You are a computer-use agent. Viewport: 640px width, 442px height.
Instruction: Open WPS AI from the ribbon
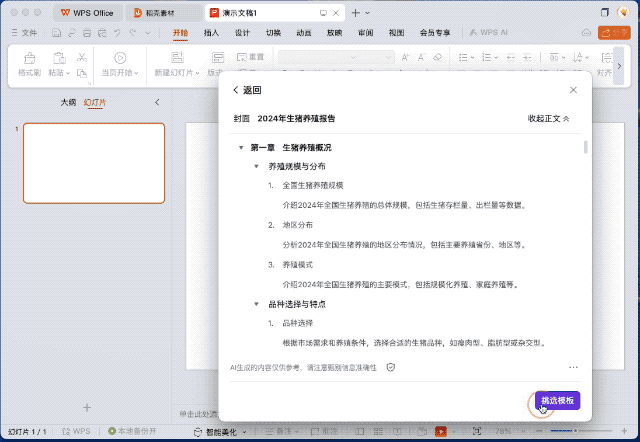[x=489, y=33]
